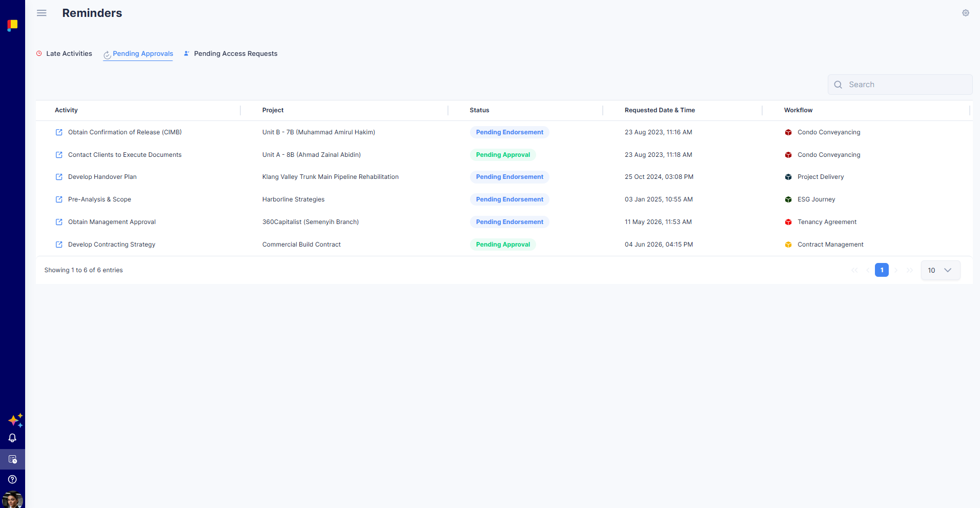
Task: Click project Unit A - 8B (Ahmad Zainal Abidin)
Action: tap(312, 155)
